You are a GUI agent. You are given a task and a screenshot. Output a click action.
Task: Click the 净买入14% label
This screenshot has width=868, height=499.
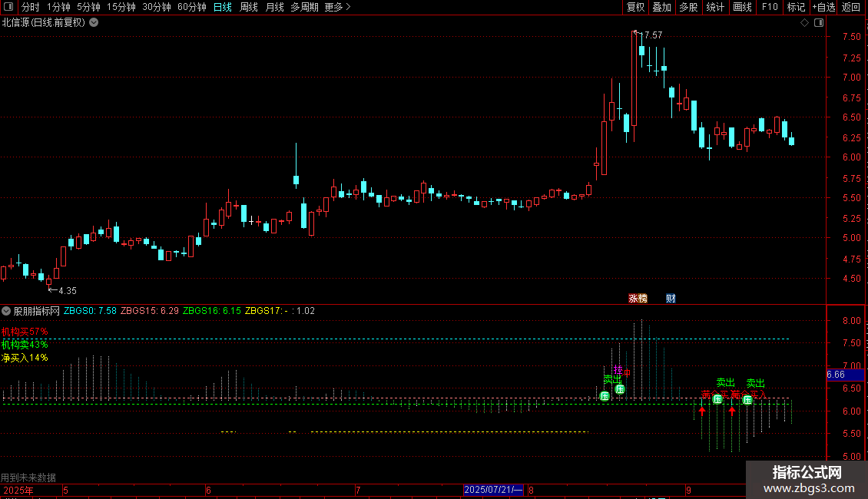pos(25,358)
